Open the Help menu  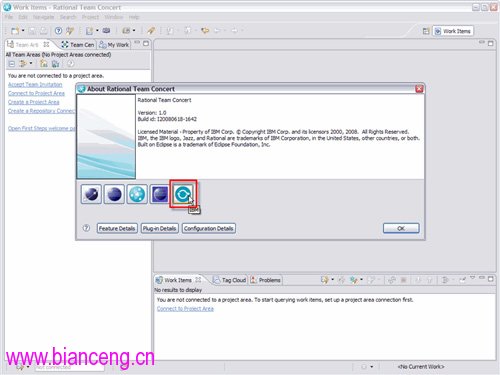tap(134, 17)
